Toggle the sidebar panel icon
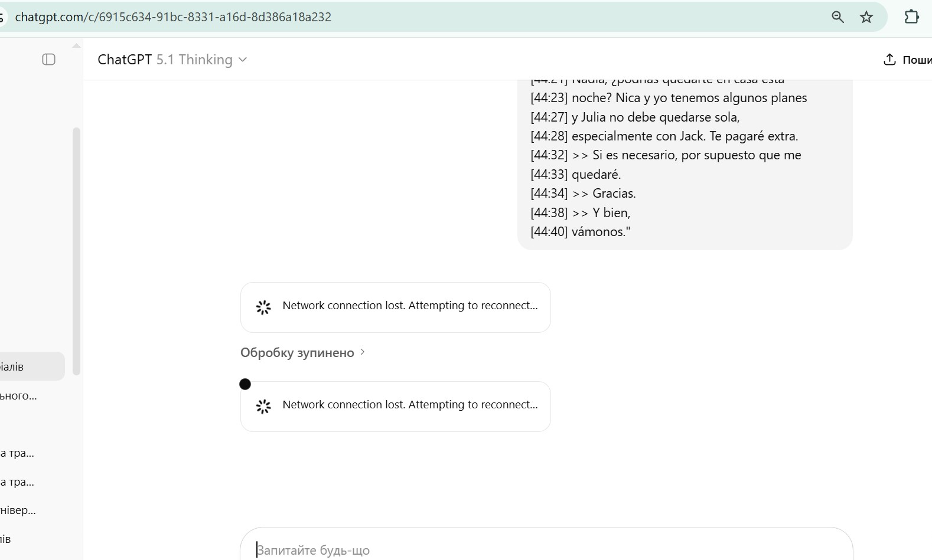Image resolution: width=932 pixels, height=560 pixels. coord(49,60)
